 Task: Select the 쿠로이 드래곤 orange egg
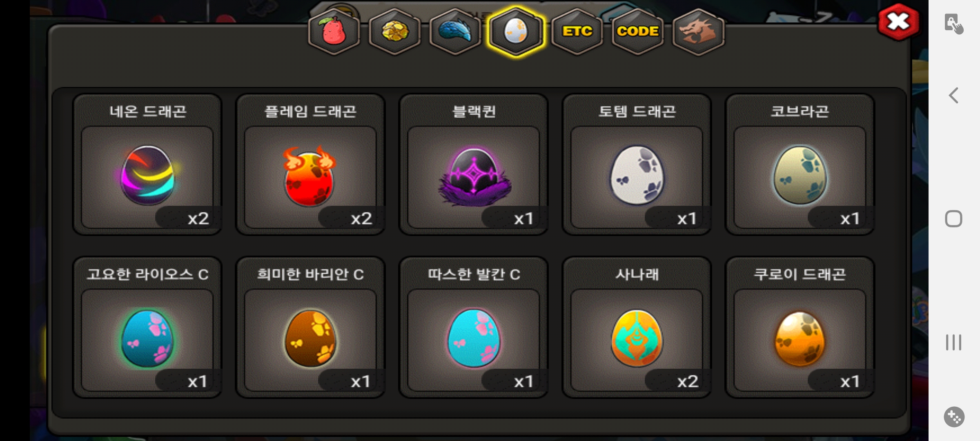coord(800,327)
